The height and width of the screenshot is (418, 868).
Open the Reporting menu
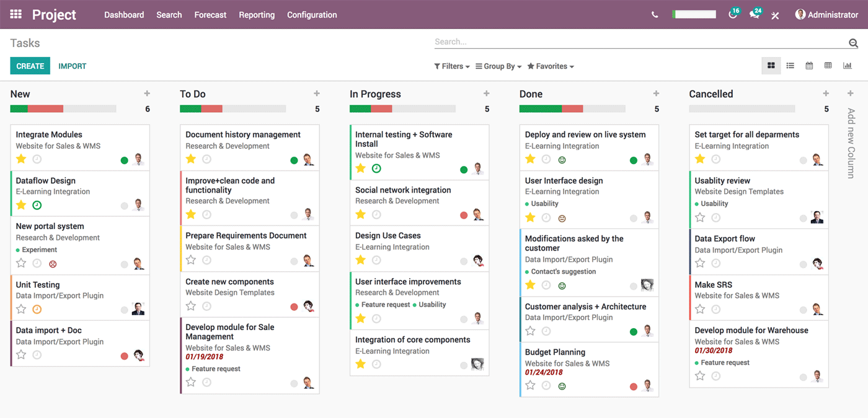click(x=257, y=14)
